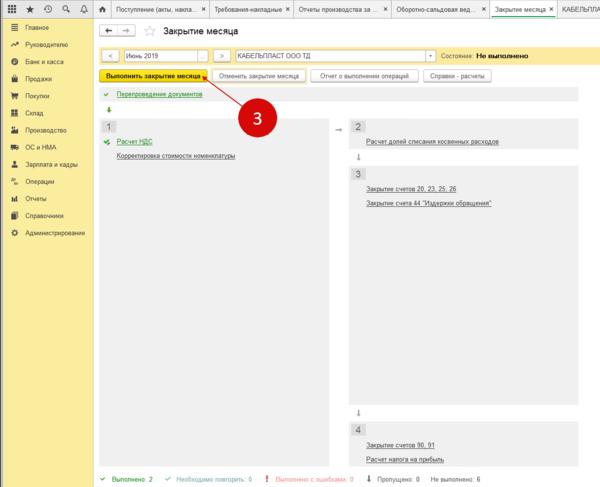This screenshot has width=600, height=487.
Task: Close the Отчеты производства tab
Action: coord(385,9)
